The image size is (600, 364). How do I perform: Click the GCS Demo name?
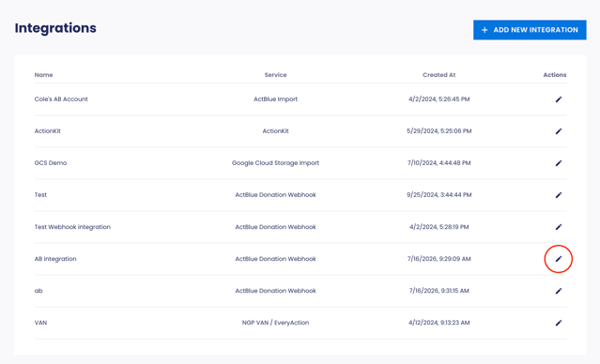[51, 163]
